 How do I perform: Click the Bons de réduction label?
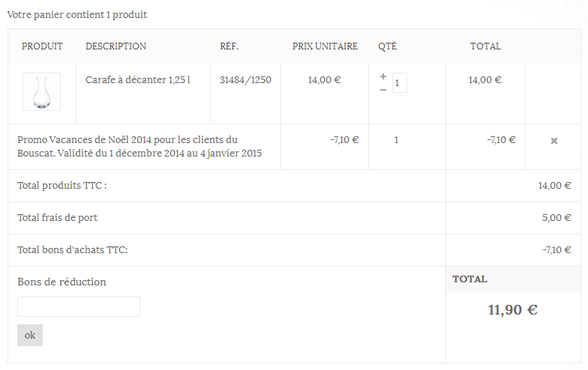coord(61,282)
